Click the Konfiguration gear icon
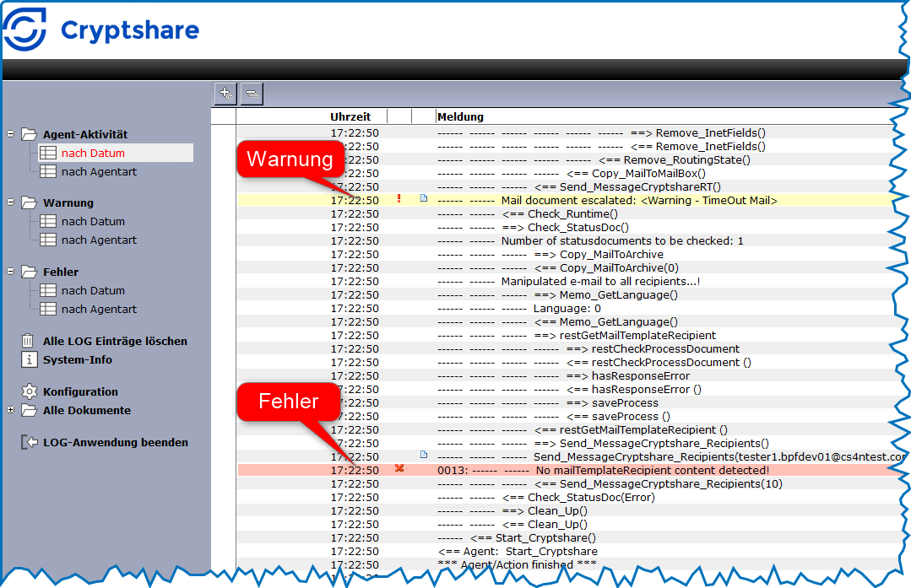Image resolution: width=911 pixels, height=588 pixels. point(29,391)
